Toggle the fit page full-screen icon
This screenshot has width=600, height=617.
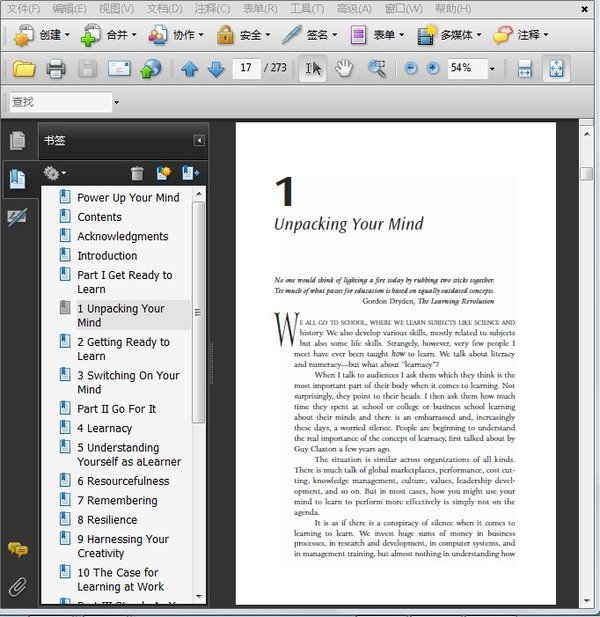556,68
